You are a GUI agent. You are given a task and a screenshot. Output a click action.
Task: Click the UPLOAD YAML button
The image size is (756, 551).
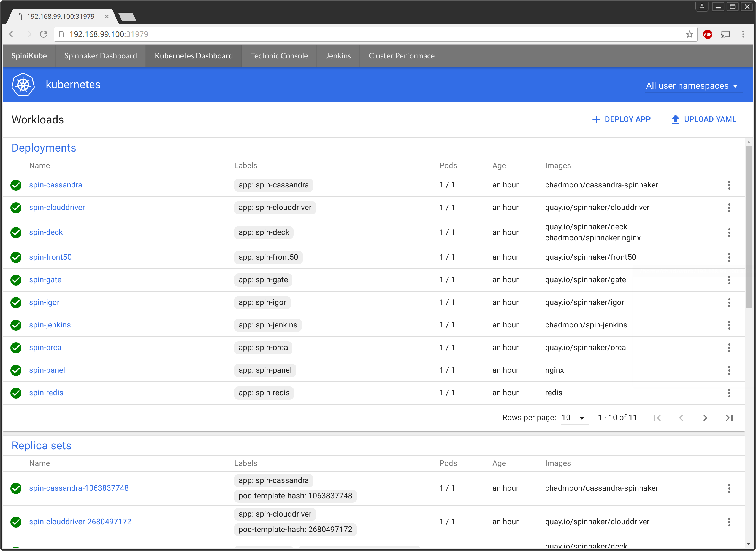point(703,119)
